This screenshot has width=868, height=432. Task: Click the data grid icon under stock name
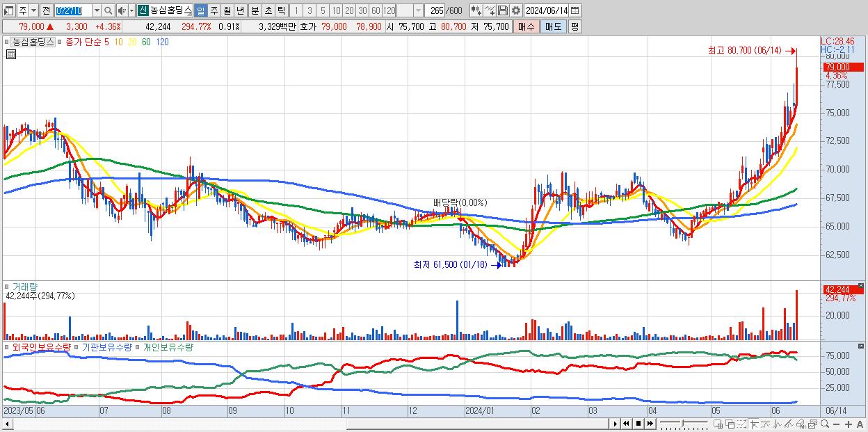click(11, 54)
